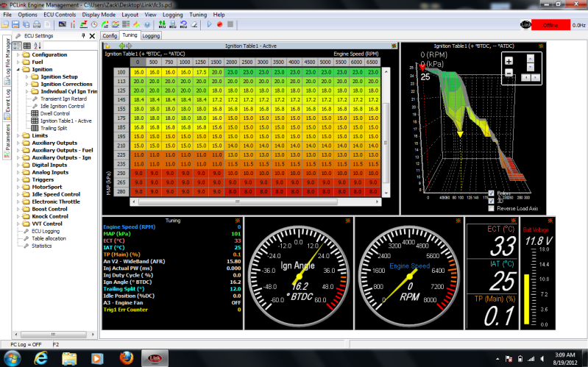Expand the Limits tree folder
Image resolution: width=588 pixels, height=367 pixels.
coord(18,136)
